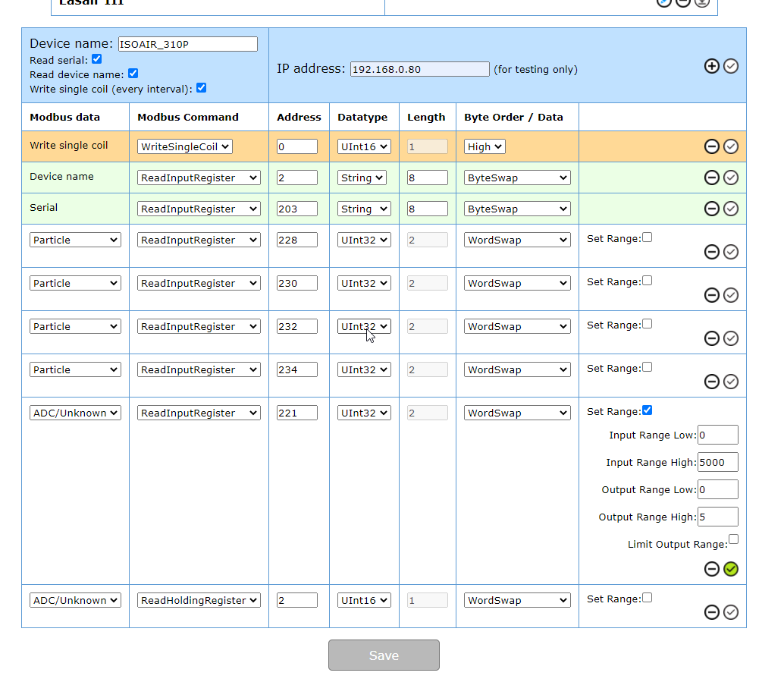Remove the Particle row with address 228

(711, 252)
